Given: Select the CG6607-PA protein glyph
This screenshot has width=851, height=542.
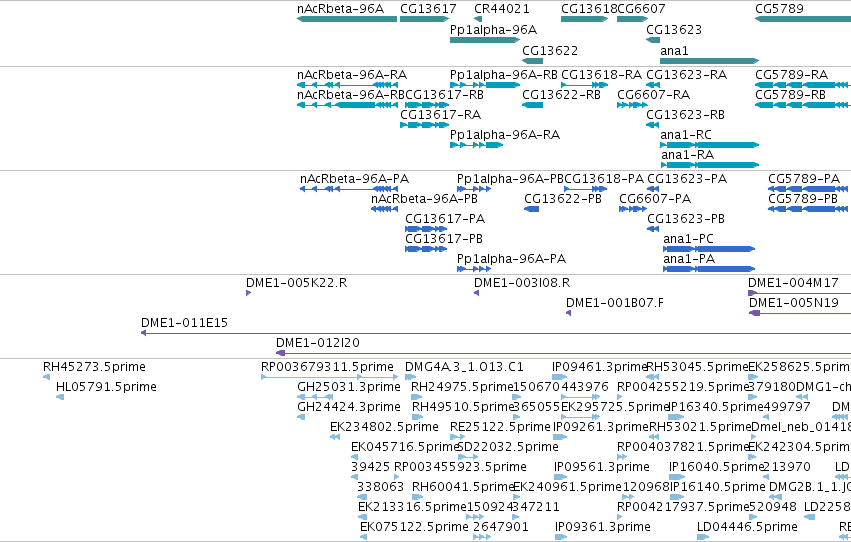Looking at the screenshot, I should tap(633, 209).
